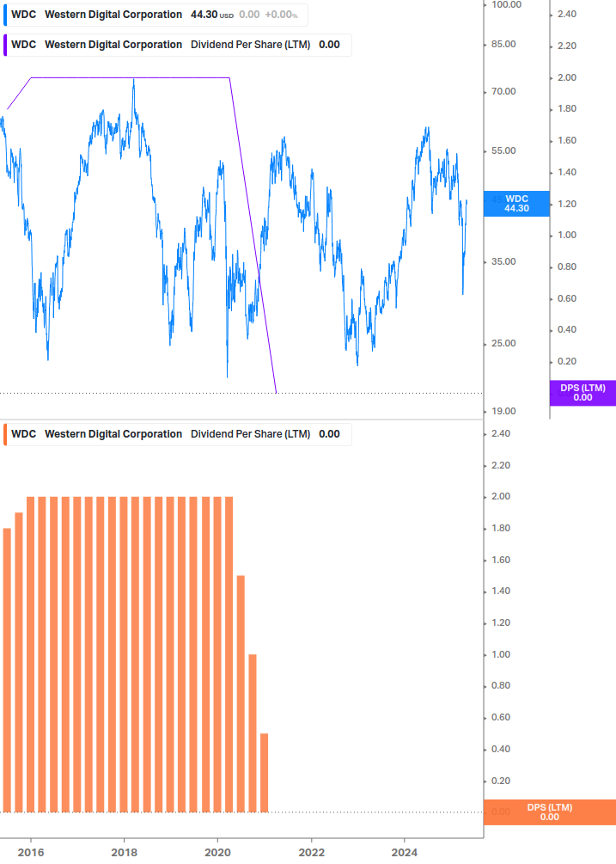Click the 35.00 price axis label

click(503, 261)
